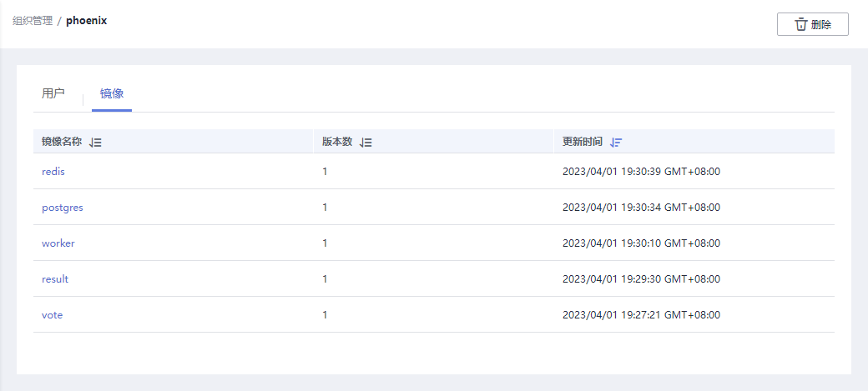Click the version count of redis

click(325, 172)
